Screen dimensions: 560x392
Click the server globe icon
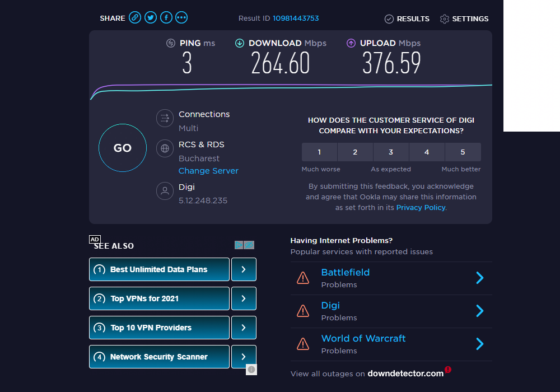click(x=165, y=148)
